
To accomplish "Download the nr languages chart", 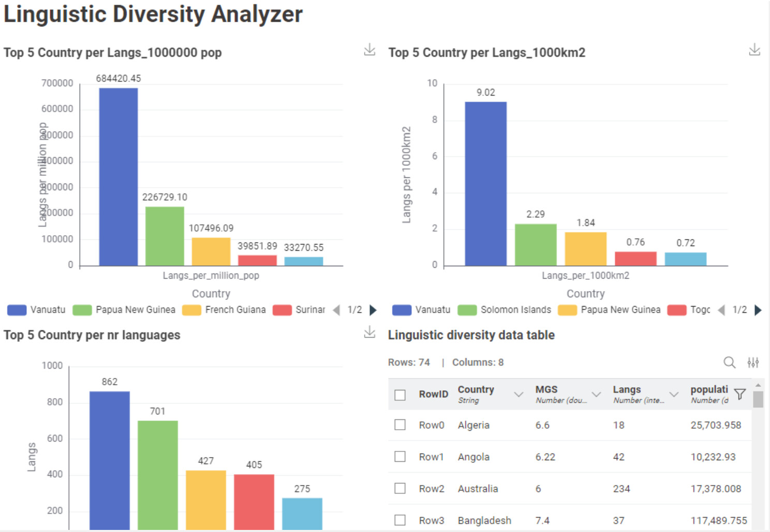I will (x=369, y=332).
